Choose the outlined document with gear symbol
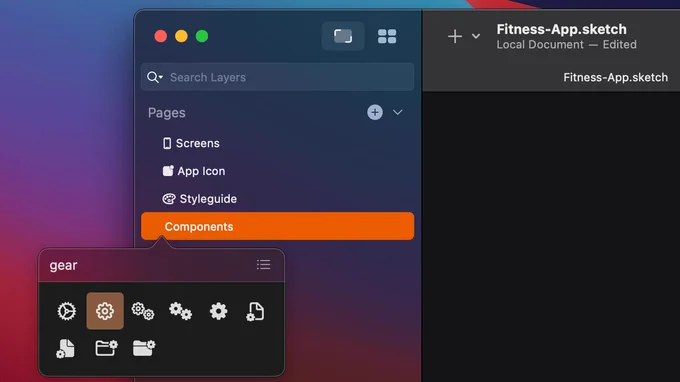Screen dimensions: 680x382 [255, 311]
